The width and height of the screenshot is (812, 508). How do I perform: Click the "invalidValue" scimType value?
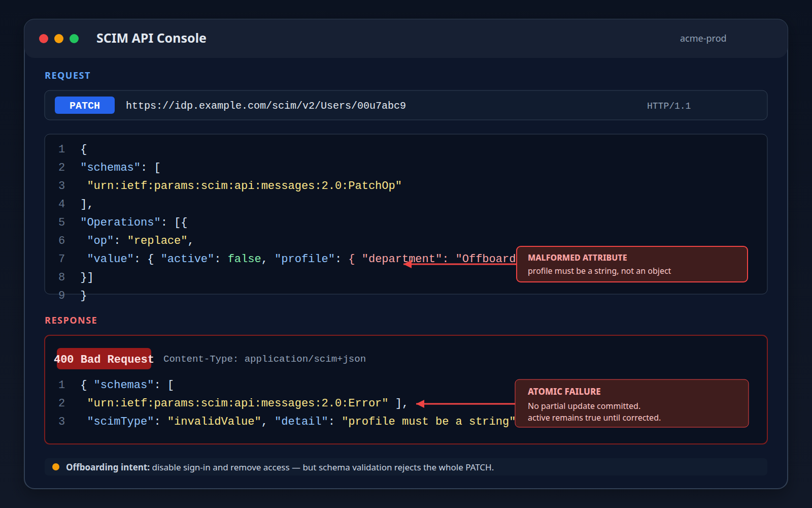(214, 421)
